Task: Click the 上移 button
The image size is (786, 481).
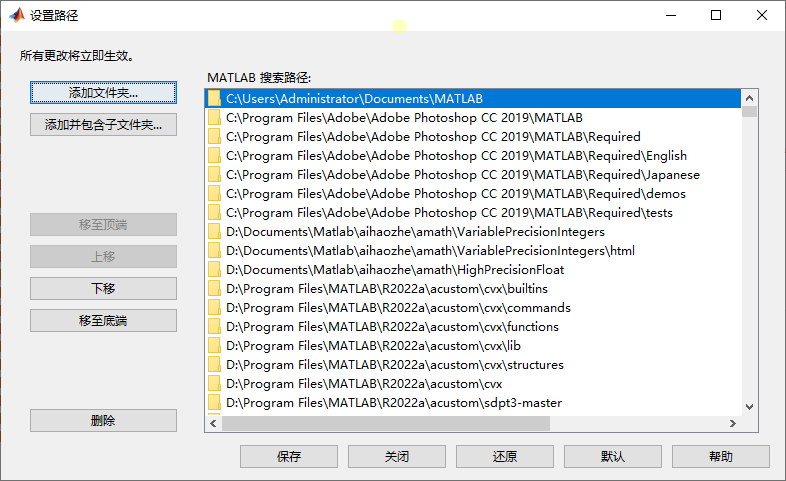Action: 103,257
